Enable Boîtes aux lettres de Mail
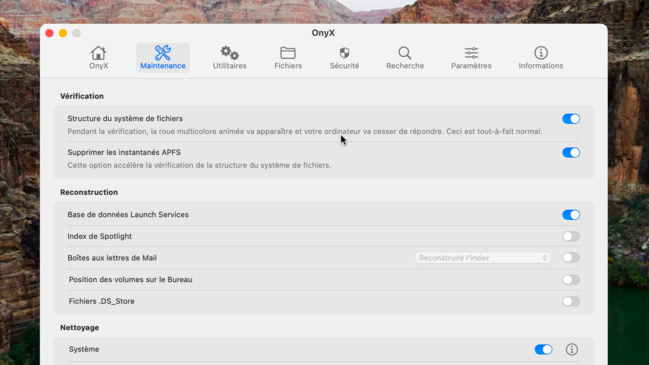 point(571,258)
